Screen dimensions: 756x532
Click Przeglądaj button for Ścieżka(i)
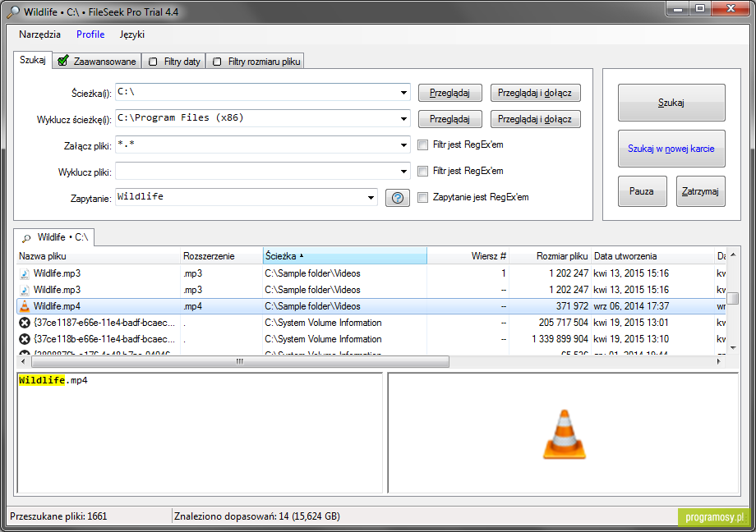pyautogui.click(x=449, y=93)
